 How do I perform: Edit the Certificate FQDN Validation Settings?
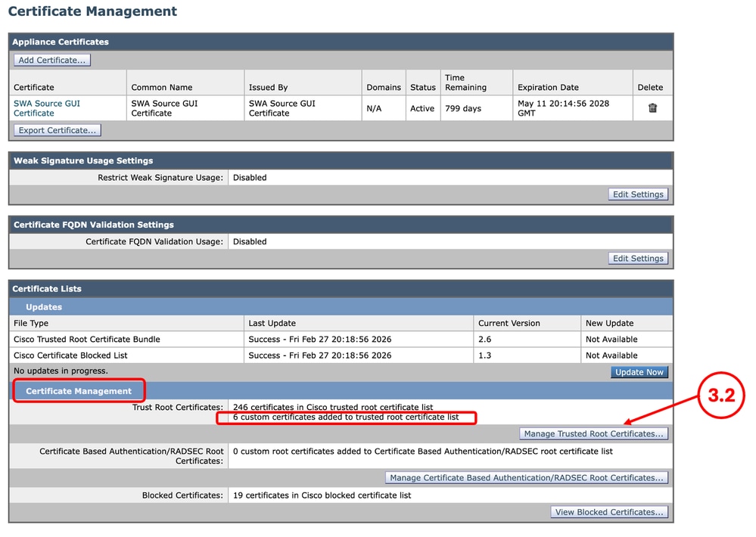coord(638,258)
